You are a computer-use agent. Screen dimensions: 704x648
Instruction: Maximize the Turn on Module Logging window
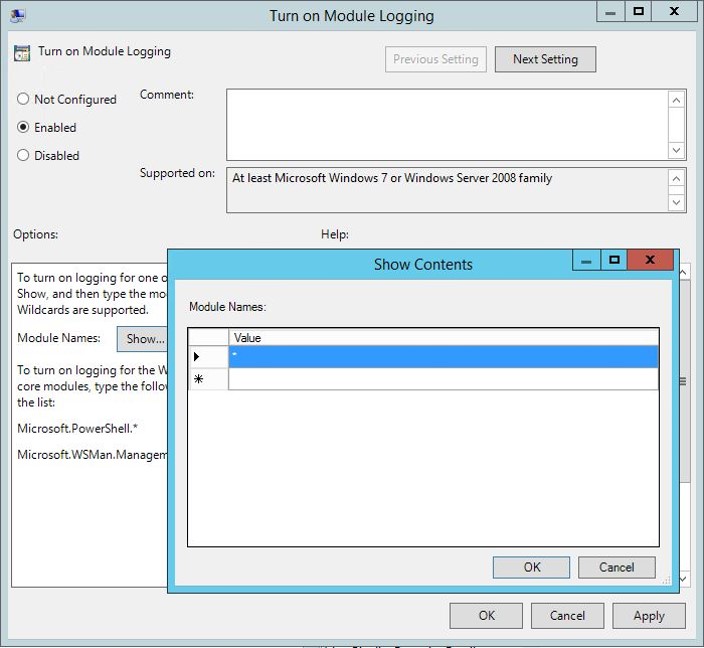[x=639, y=11]
